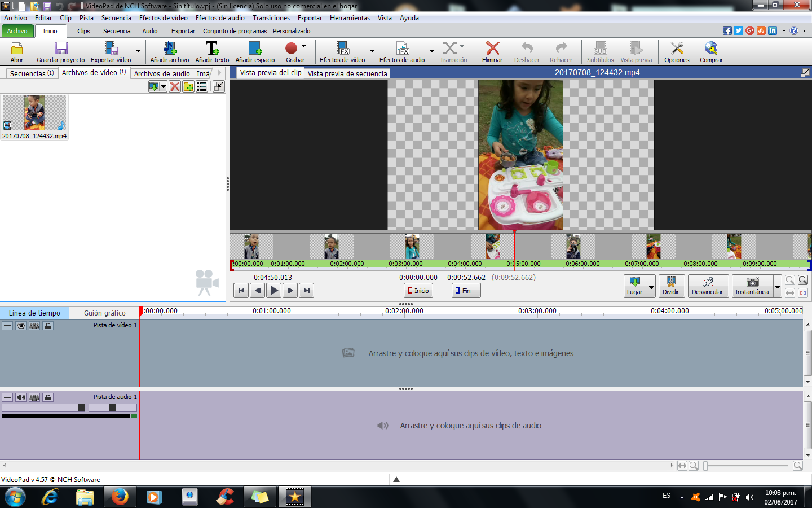Step one frame forward
This screenshot has width=812, height=508.
(x=290, y=291)
